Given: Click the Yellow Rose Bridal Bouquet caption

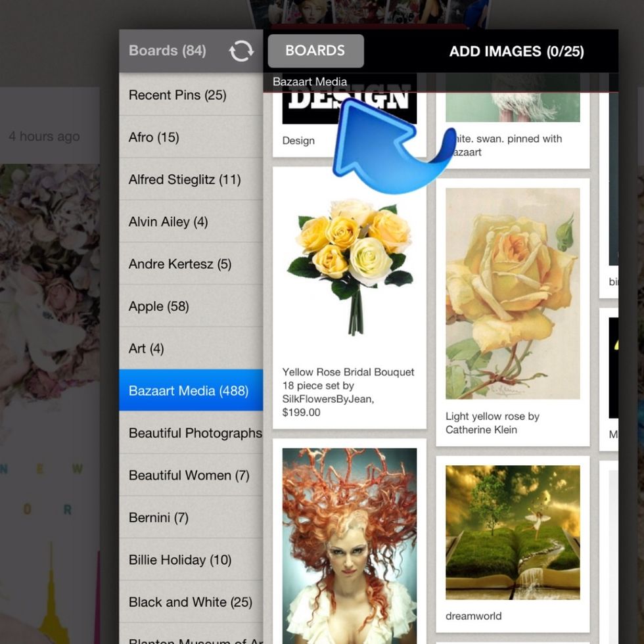Looking at the screenshot, I should click(x=348, y=392).
